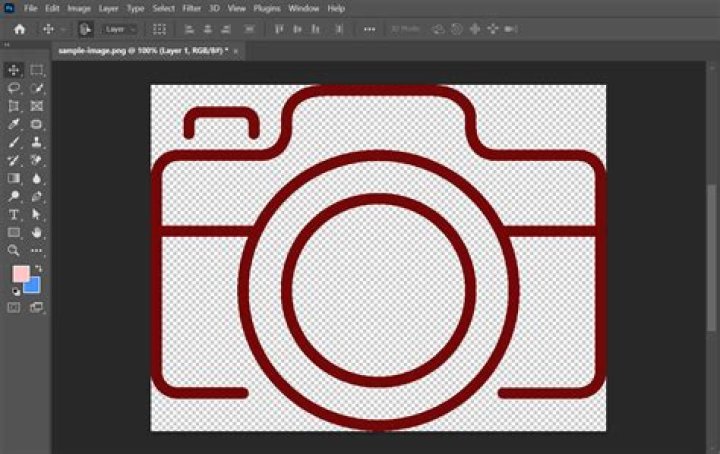Image resolution: width=720 pixels, height=454 pixels.
Task: Select the Eyedropper tool
Action: 14,124
